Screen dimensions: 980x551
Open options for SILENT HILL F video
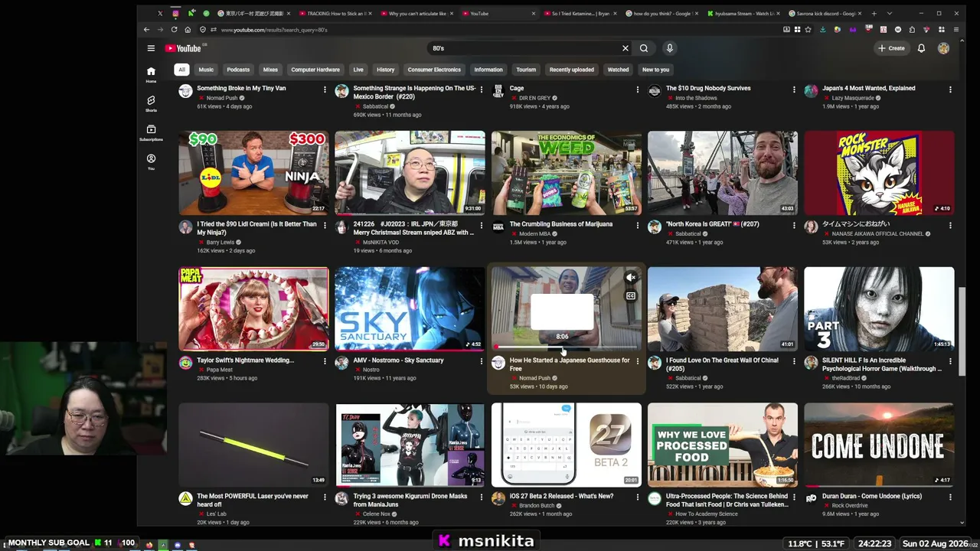click(x=950, y=361)
